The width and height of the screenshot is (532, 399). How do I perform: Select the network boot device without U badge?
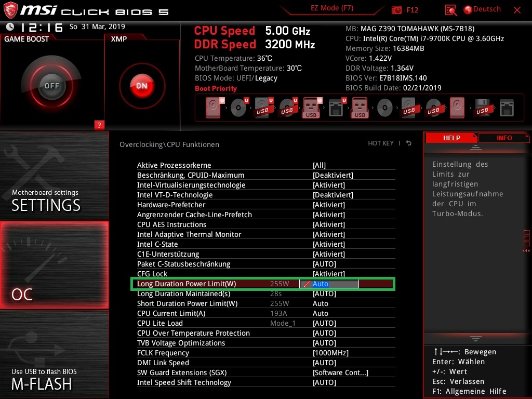(507, 108)
